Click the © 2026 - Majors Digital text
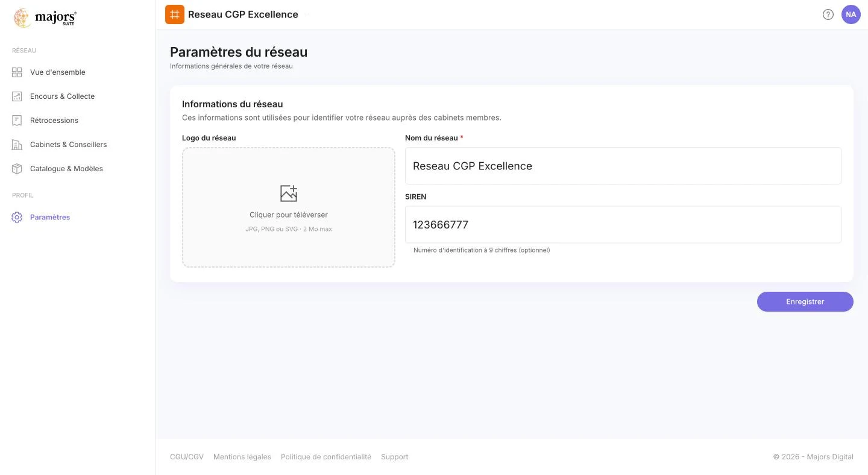The height and width of the screenshot is (475, 868). coord(813,457)
